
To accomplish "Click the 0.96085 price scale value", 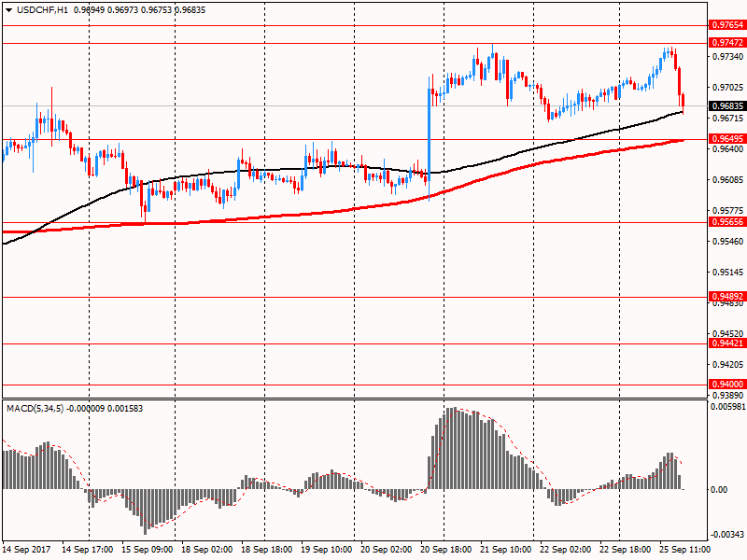I will coord(727,179).
